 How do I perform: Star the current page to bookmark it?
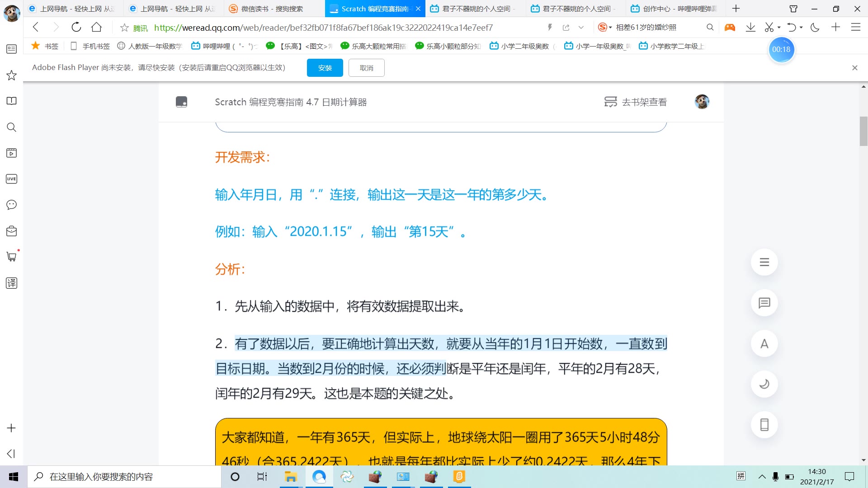(x=123, y=27)
